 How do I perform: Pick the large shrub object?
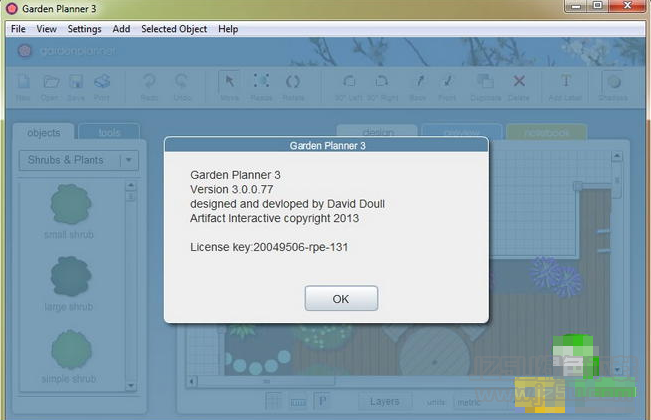[71, 276]
